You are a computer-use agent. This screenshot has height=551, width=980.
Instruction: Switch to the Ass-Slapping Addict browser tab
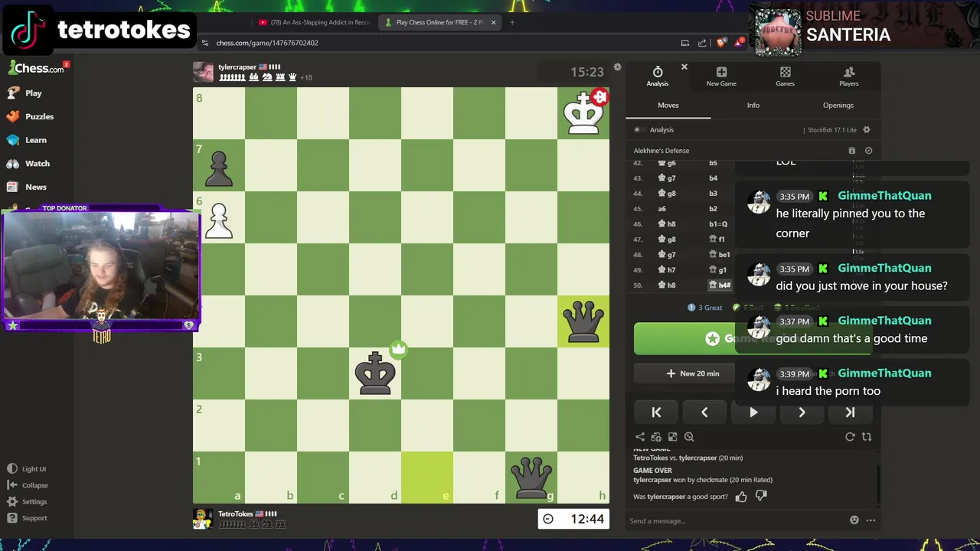point(314,22)
